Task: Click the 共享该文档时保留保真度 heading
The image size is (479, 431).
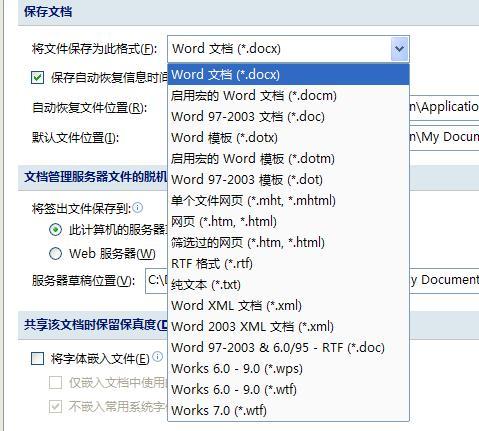Action: pos(96,325)
